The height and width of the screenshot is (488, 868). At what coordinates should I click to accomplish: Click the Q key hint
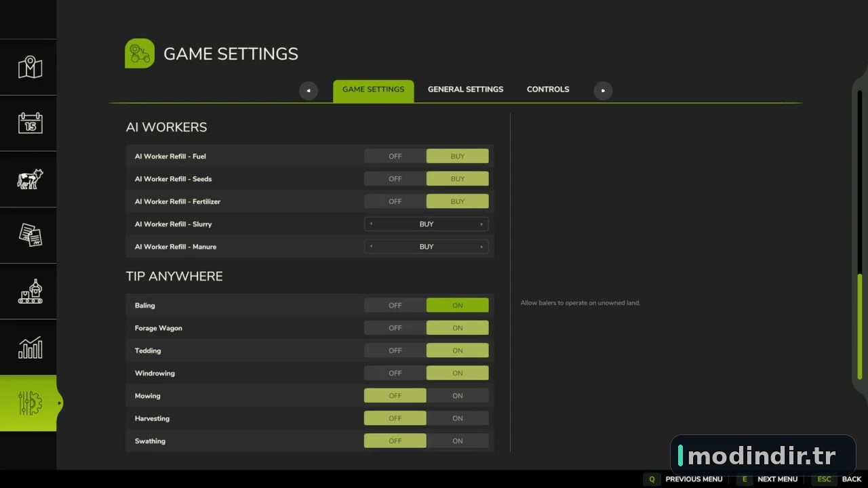[652, 479]
